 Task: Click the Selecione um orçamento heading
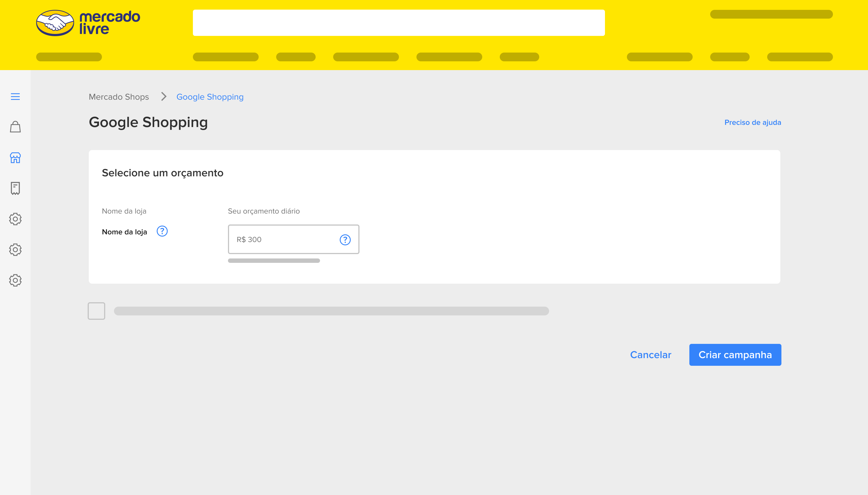point(162,173)
